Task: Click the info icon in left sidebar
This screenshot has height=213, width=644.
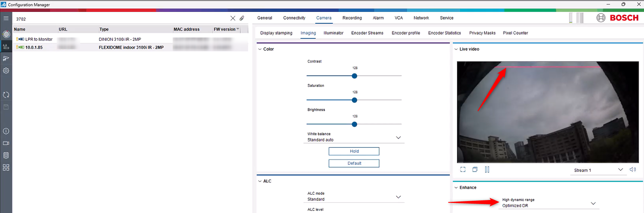Action: click(x=6, y=131)
